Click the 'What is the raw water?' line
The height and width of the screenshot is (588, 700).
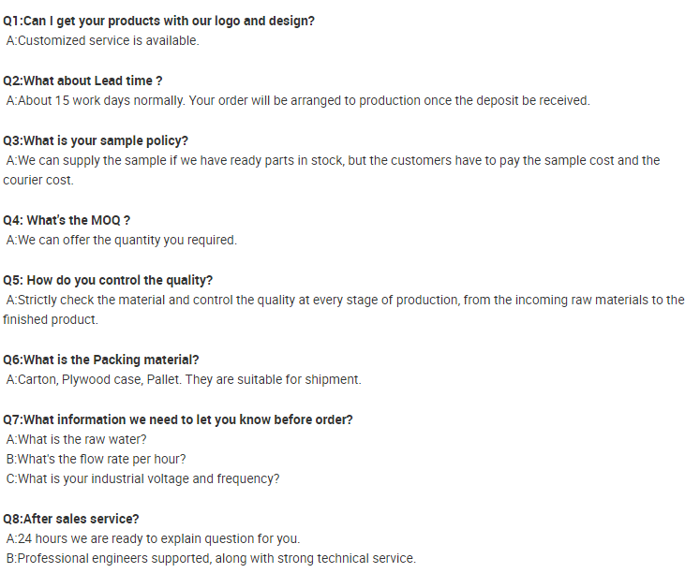76,439
